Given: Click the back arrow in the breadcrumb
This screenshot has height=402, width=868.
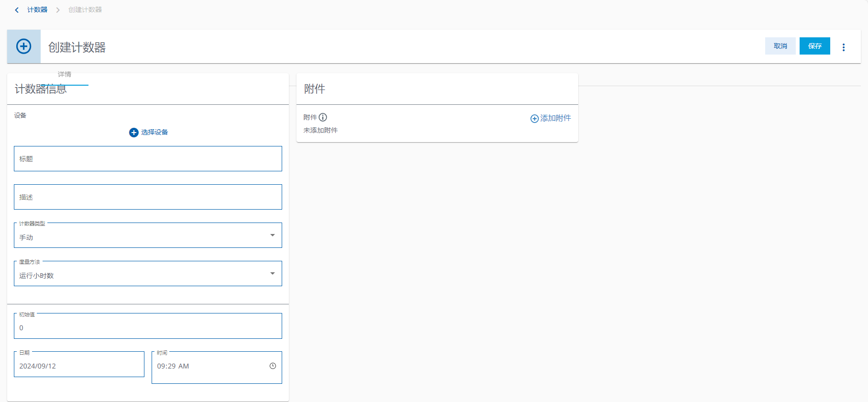Looking at the screenshot, I should coord(17,10).
